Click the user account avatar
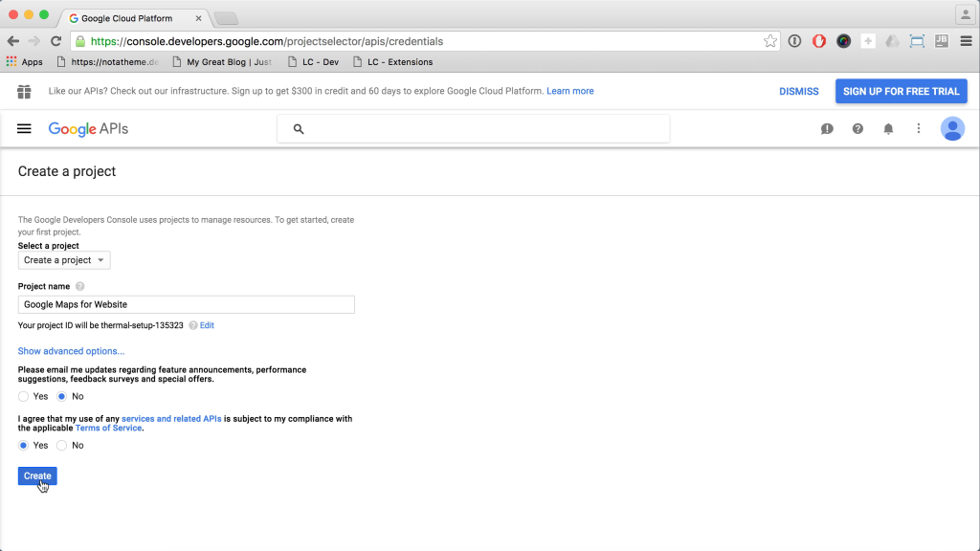The height and width of the screenshot is (551, 980). click(952, 129)
